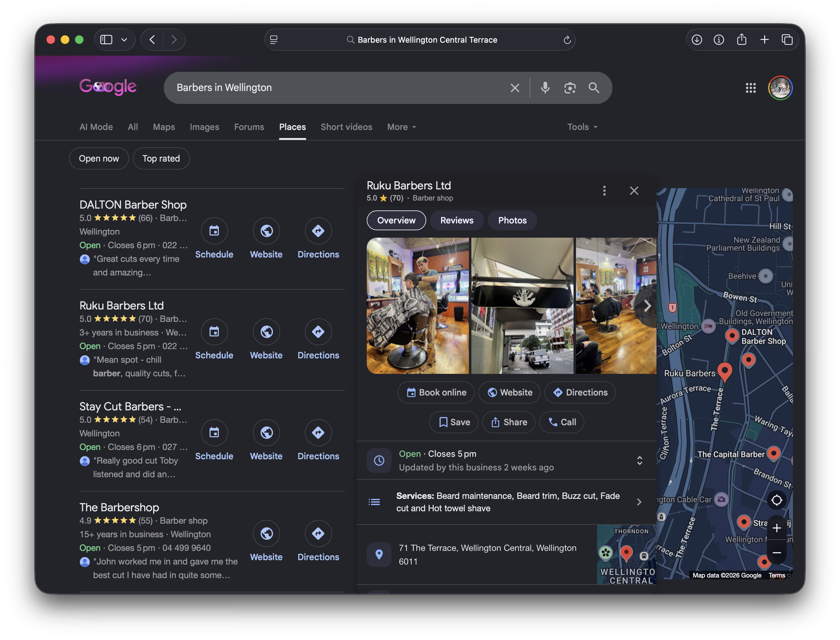The image size is (840, 640).
Task: Switch to the Maps search tab
Action: coord(164,127)
